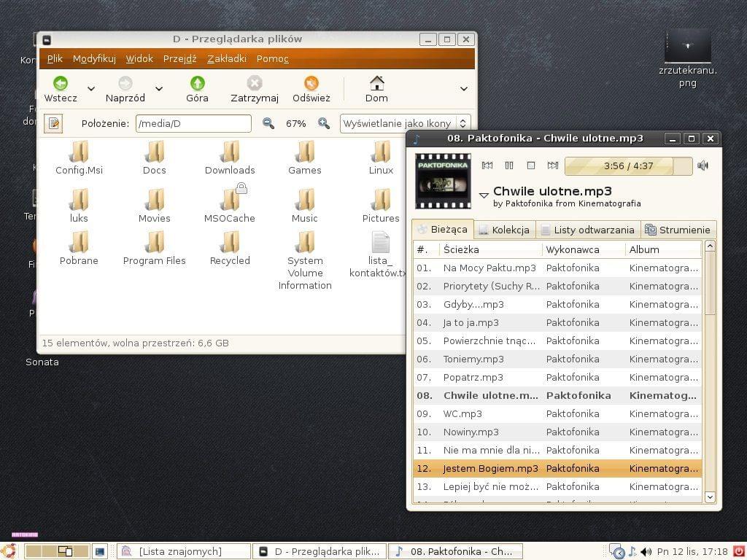Image resolution: width=747 pixels, height=560 pixels.
Task: Switch to the Bieżąca tab
Action: 443,230
